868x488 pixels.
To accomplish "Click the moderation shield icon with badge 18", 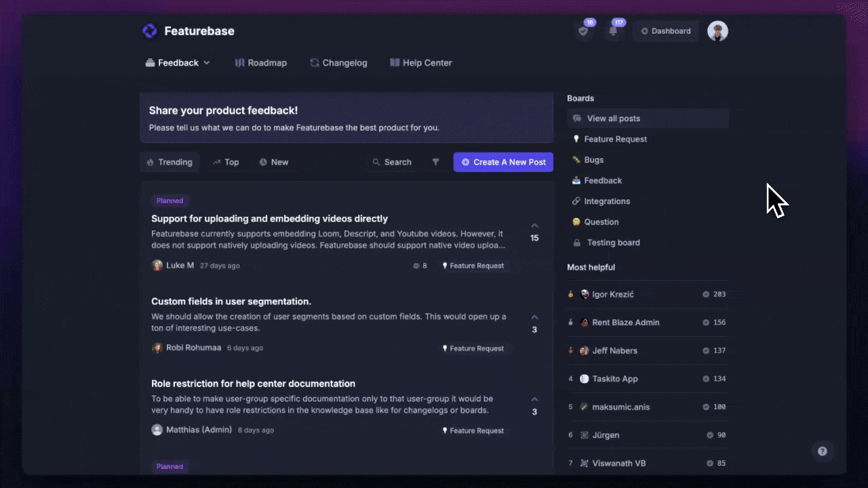I will pyautogui.click(x=583, y=30).
